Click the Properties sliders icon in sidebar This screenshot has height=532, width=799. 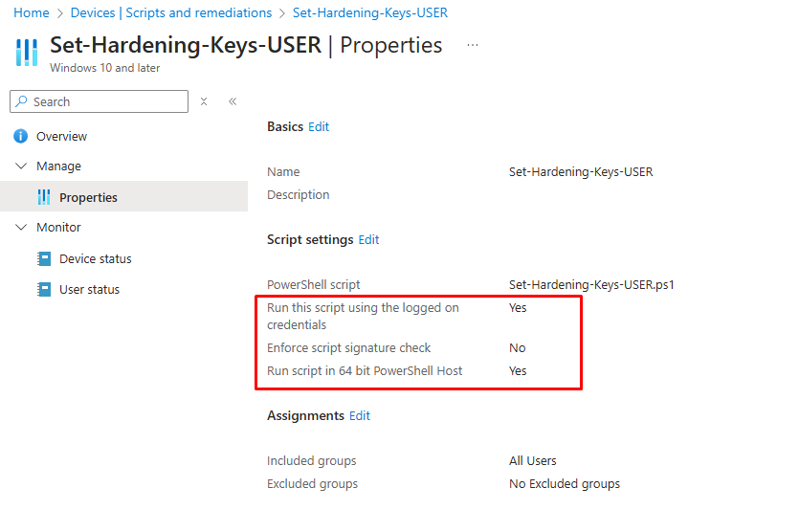pos(44,197)
